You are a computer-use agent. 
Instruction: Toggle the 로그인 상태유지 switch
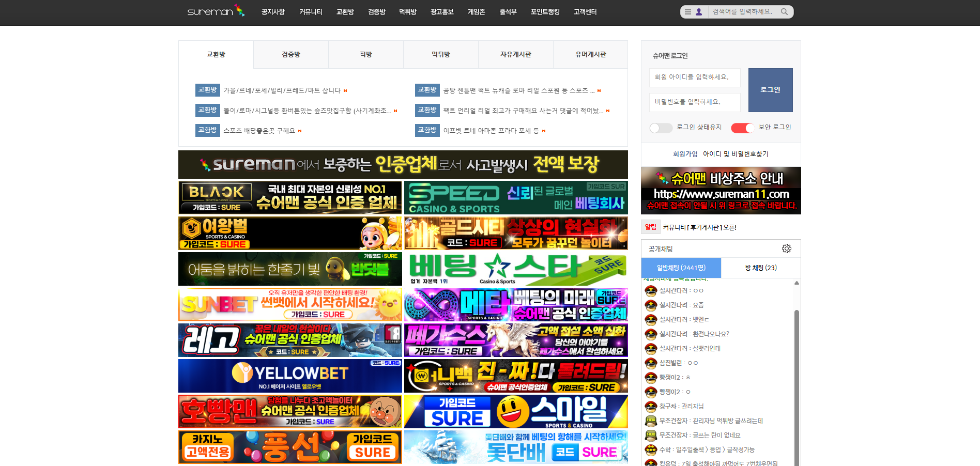point(661,128)
